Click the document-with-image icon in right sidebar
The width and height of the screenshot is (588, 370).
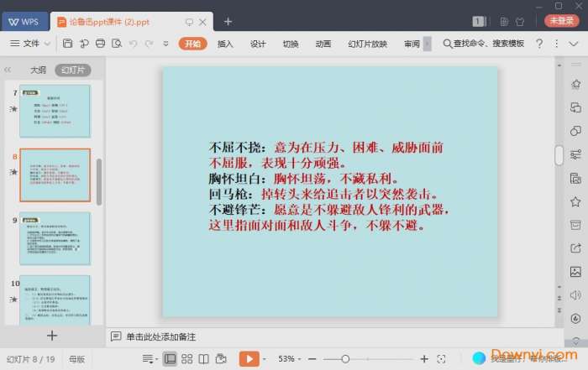point(575,178)
